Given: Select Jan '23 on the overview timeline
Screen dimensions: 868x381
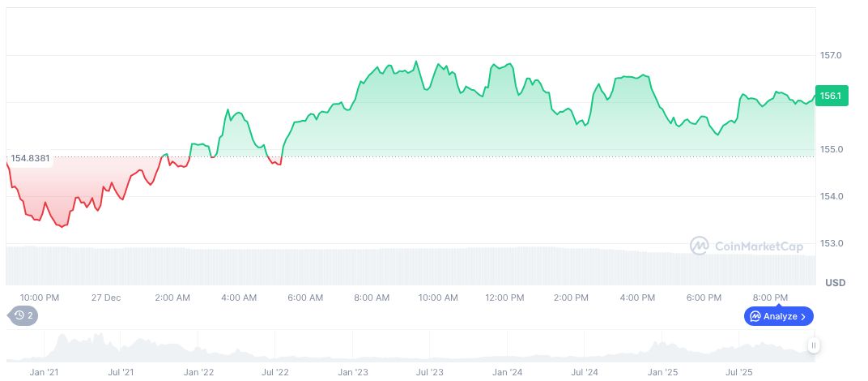Looking at the screenshot, I should (x=353, y=372).
